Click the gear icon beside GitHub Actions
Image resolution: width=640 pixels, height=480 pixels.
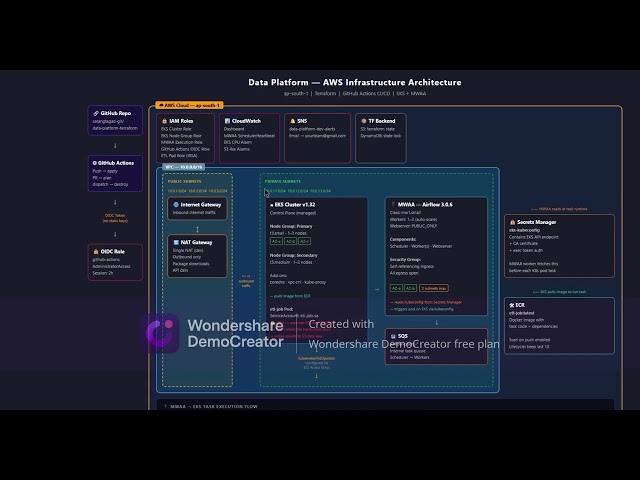point(95,163)
